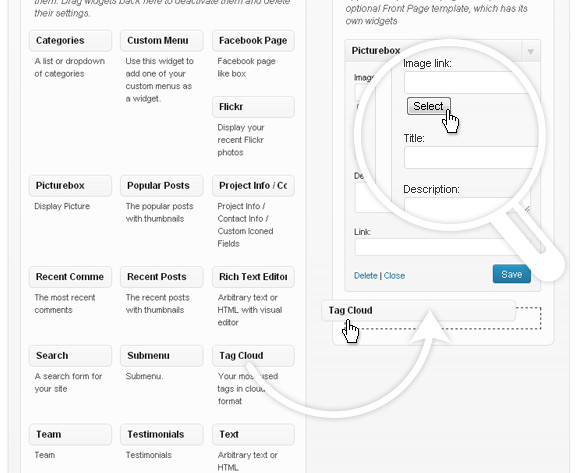The width and height of the screenshot is (579, 473).
Task: Save the Picturebox widget settings
Action: 511,274
